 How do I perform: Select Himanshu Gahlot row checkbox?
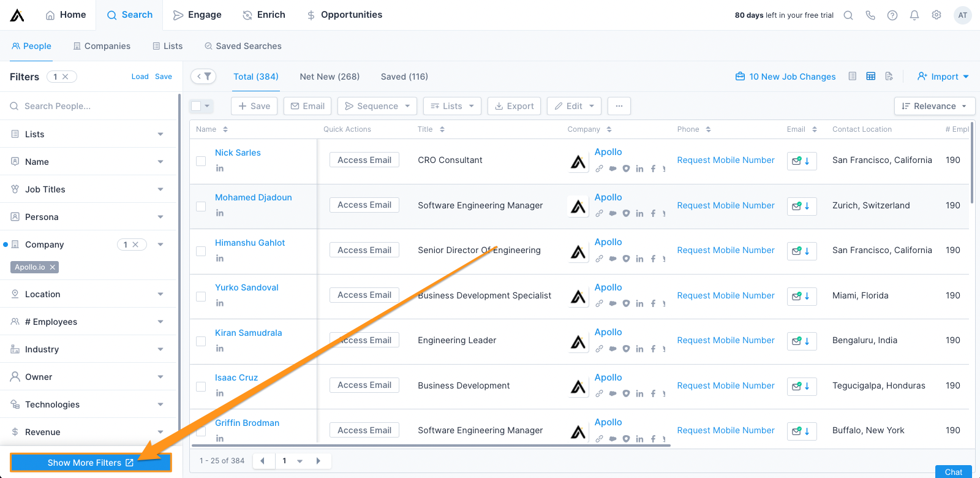(x=201, y=251)
